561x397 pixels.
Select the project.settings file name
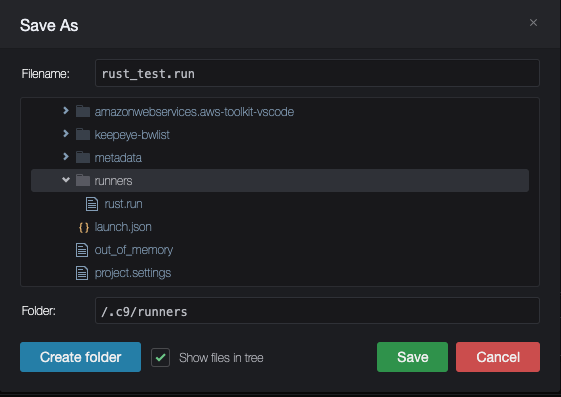click(x=133, y=273)
